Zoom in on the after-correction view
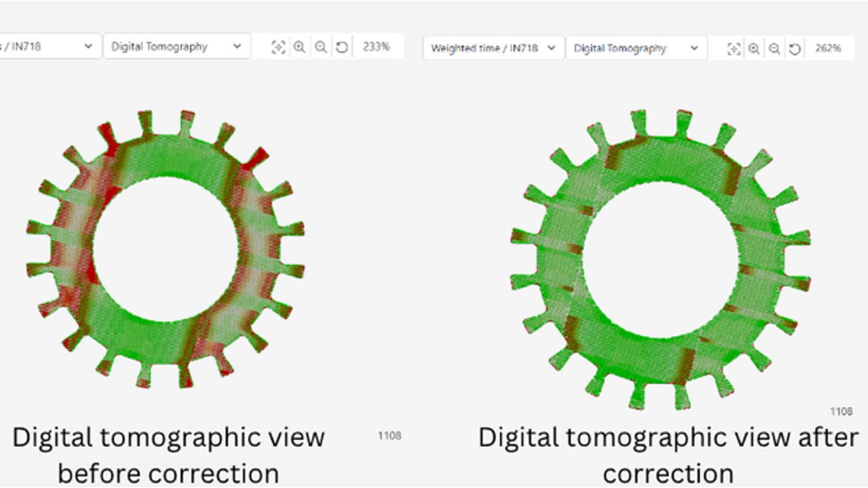 tap(754, 49)
